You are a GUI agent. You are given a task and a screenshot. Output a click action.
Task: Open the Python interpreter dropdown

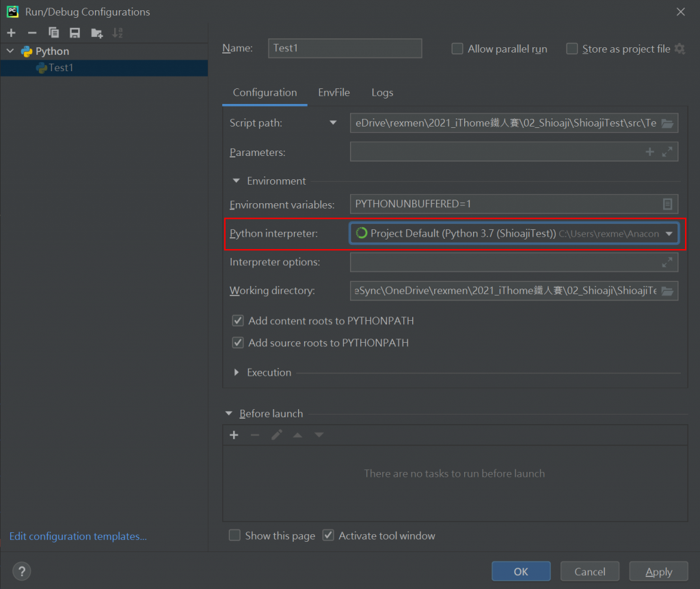[x=669, y=234]
